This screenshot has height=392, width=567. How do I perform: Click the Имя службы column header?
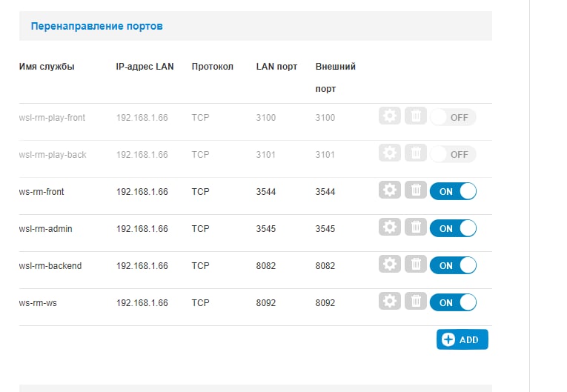(47, 67)
